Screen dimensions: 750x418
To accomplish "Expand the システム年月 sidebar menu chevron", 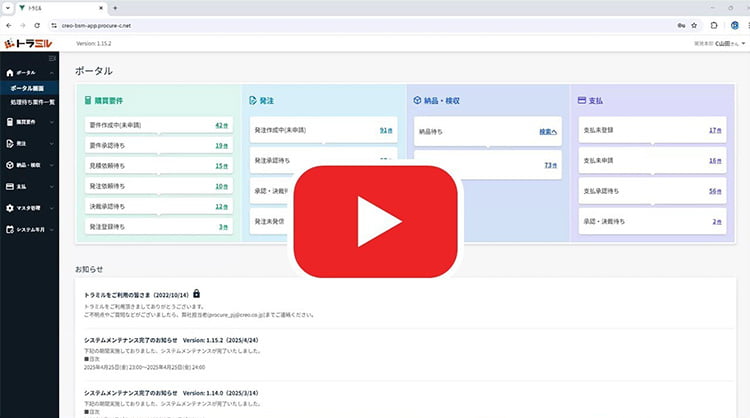I will [51, 230].
